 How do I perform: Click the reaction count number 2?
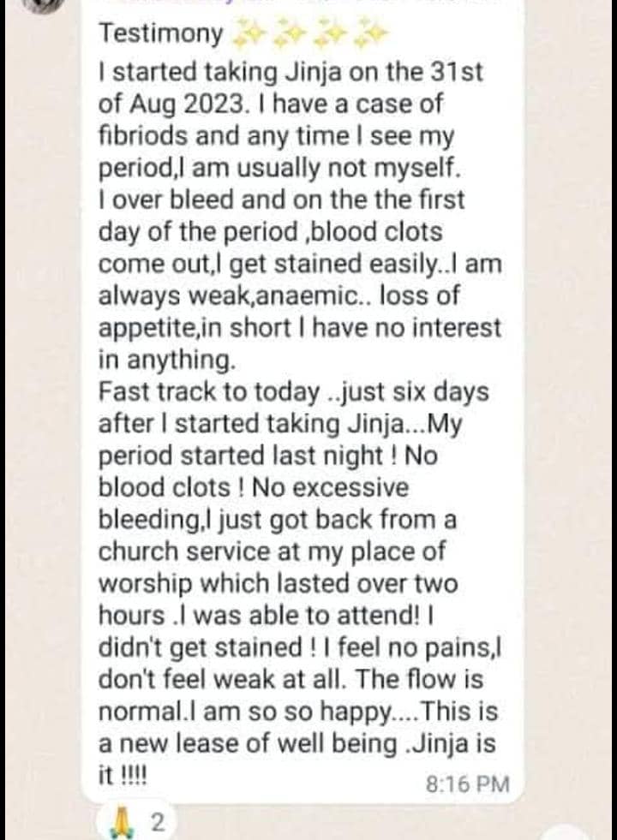point(157,823)
